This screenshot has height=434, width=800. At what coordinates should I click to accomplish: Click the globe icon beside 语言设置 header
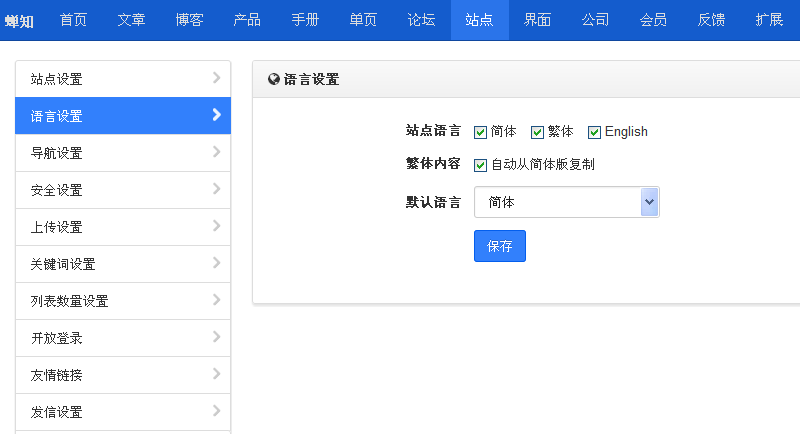pos(274,79)
